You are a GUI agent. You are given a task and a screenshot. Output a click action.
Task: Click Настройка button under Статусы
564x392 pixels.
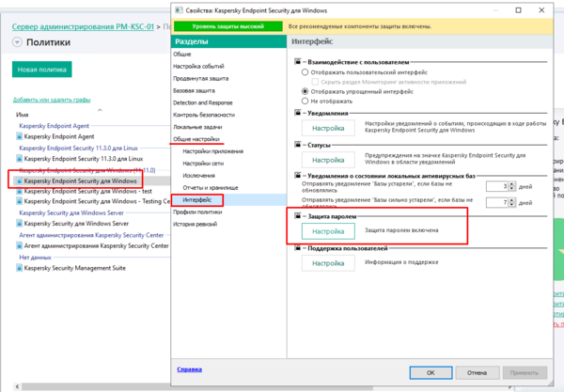(328, 160)
